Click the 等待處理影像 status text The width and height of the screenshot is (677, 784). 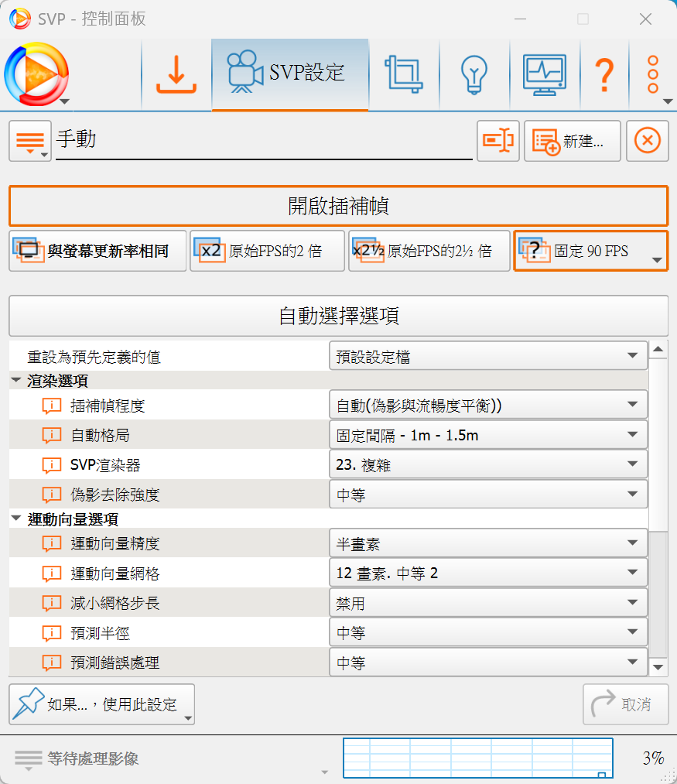pyautogui.click(x=93, y=758)
